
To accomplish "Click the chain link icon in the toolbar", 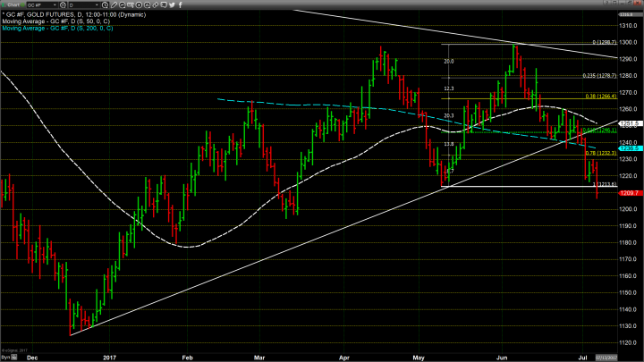I will [x=154, y=4].
